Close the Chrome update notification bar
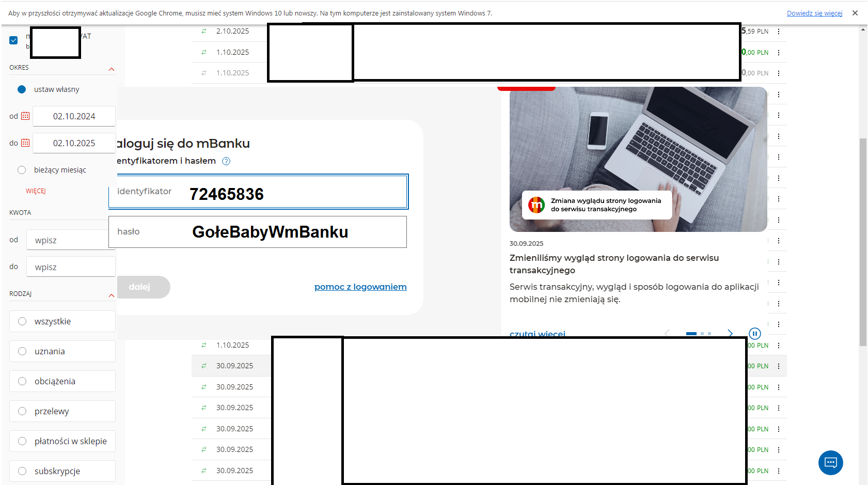The width and height of the screenshot is (868, 485). tap(855, 13)
